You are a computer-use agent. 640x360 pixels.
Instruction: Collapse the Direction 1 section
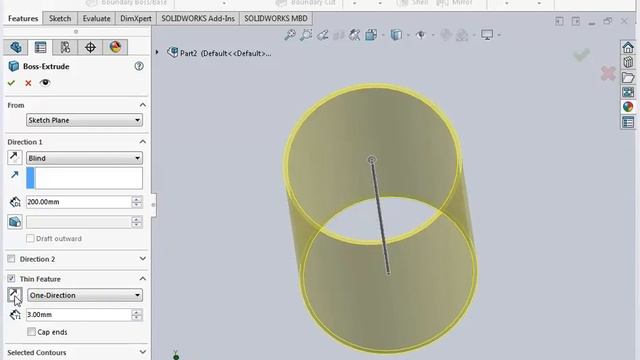[x=142, y=142]
